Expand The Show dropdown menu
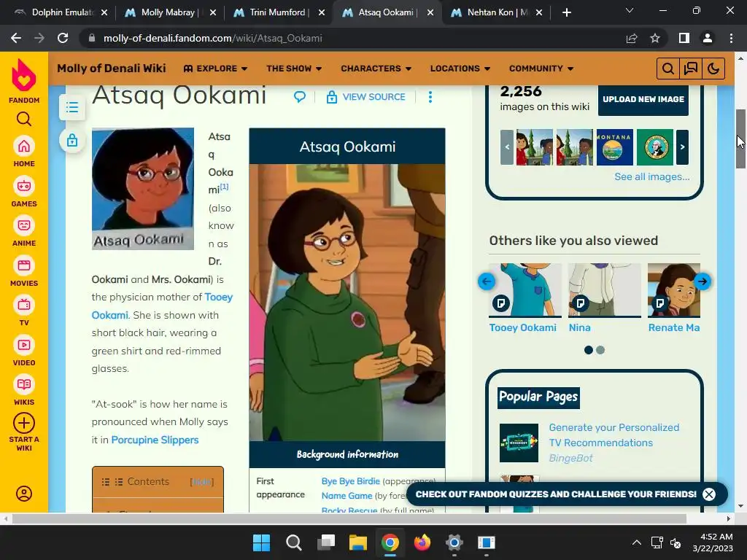This screenshot has height=560, width=747. (x=294, y=69)
